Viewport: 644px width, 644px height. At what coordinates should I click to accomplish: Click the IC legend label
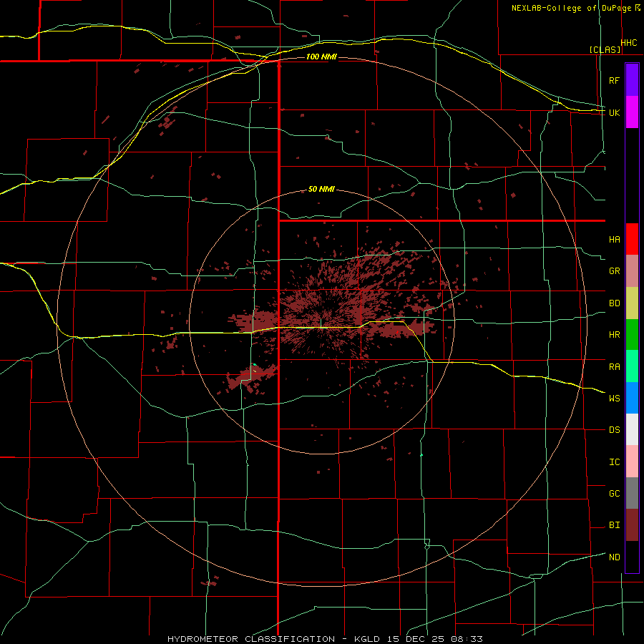(x=614, y=462)
